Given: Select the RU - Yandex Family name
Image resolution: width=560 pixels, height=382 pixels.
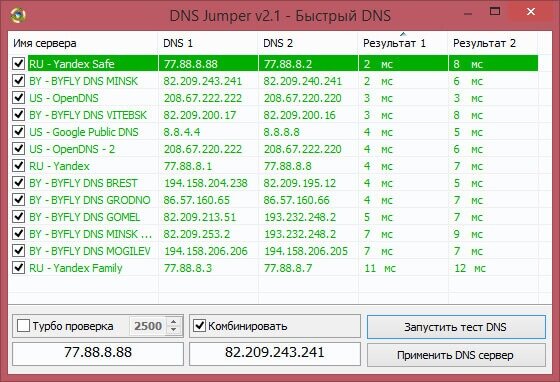Looking at the screenshot, I should (75, 268).
